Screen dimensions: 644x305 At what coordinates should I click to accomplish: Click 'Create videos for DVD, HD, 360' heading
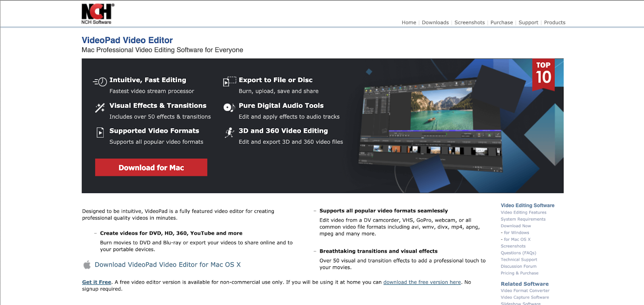pyautogui.click(x=171, y=233)
